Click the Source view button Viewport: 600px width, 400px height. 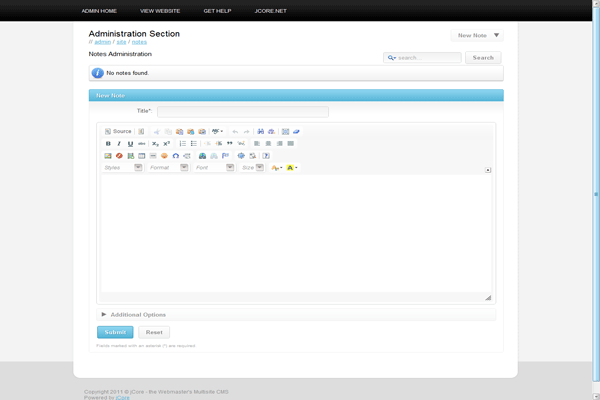pos(118,131)
